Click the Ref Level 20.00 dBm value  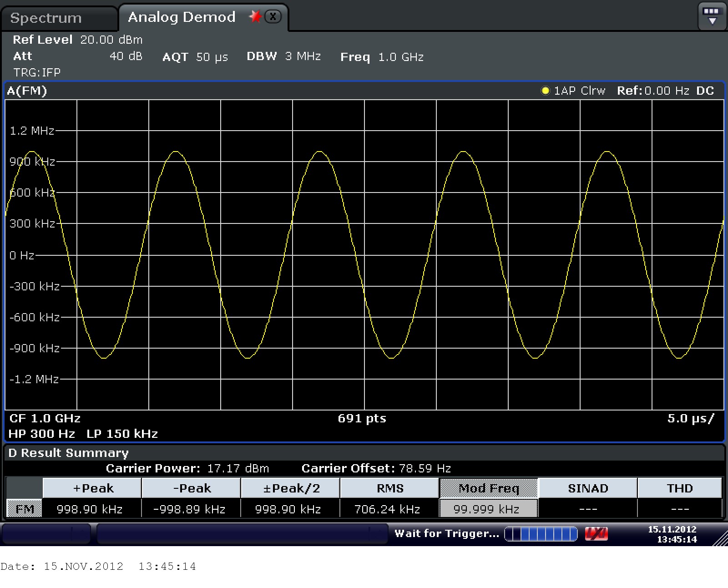tap(111, 40)
